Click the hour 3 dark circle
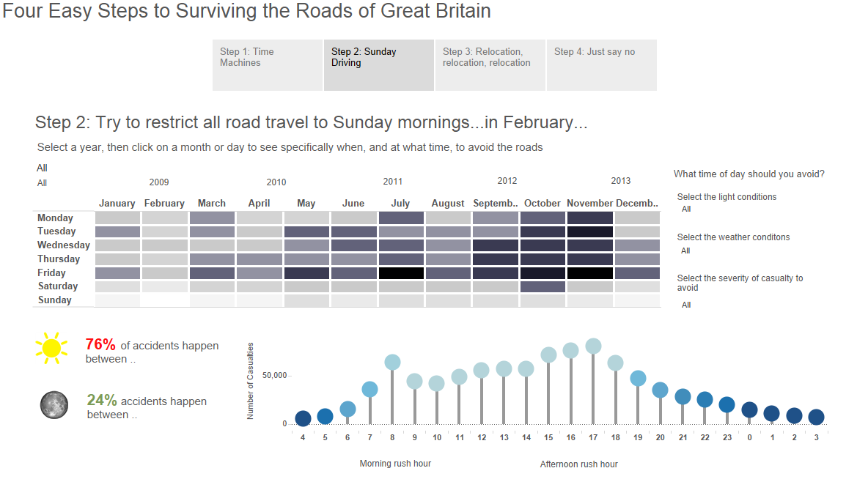Viewport: 868px width, 501px height. click(816, 417)
